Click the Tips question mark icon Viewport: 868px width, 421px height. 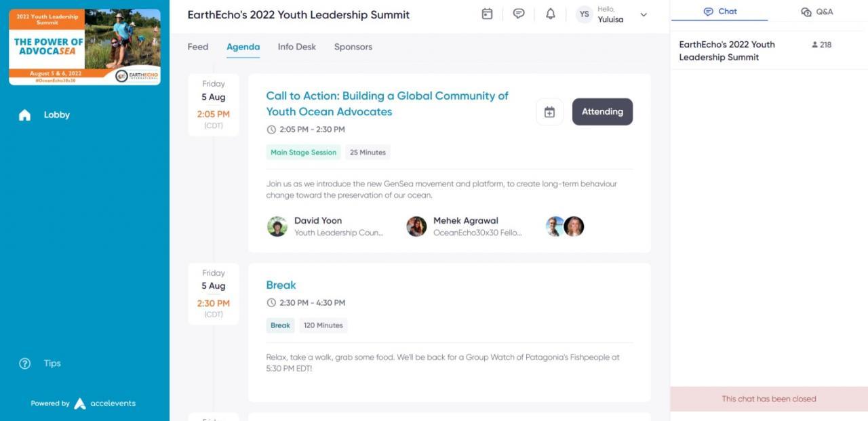pos(25,363)
